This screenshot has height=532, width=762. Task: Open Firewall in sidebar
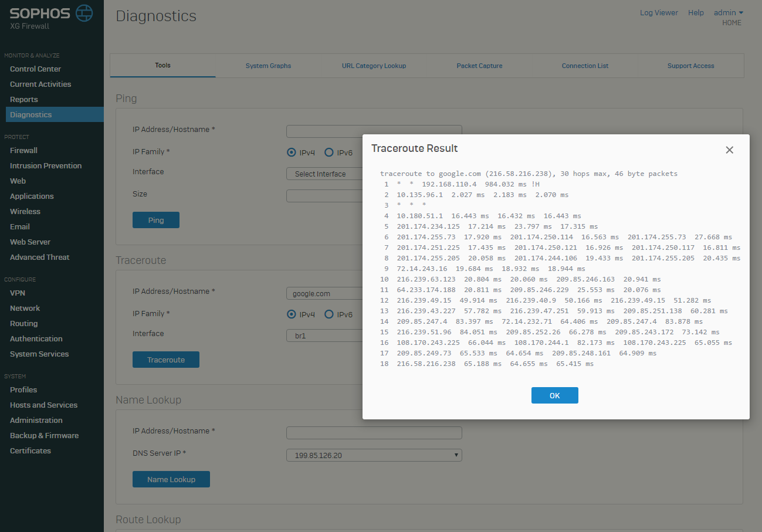[23, 150]
